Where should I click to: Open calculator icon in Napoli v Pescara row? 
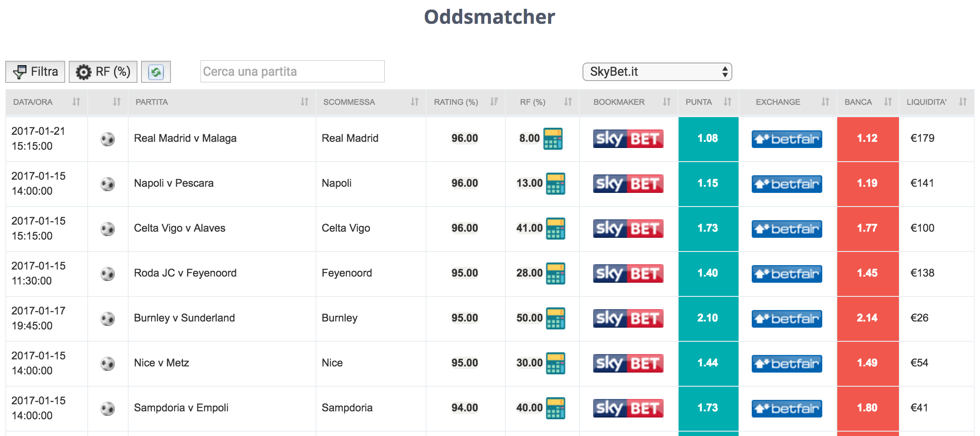point(555,184)
